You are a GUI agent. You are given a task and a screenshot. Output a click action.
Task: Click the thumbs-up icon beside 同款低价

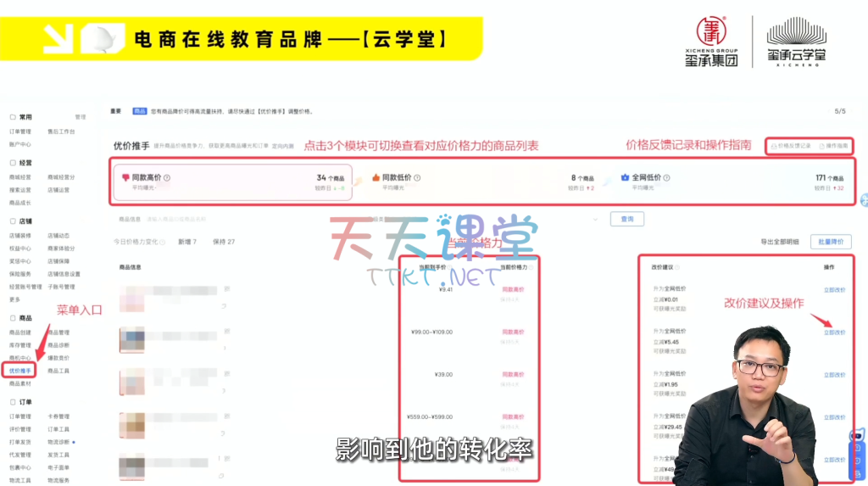click(x=376, y=178)
